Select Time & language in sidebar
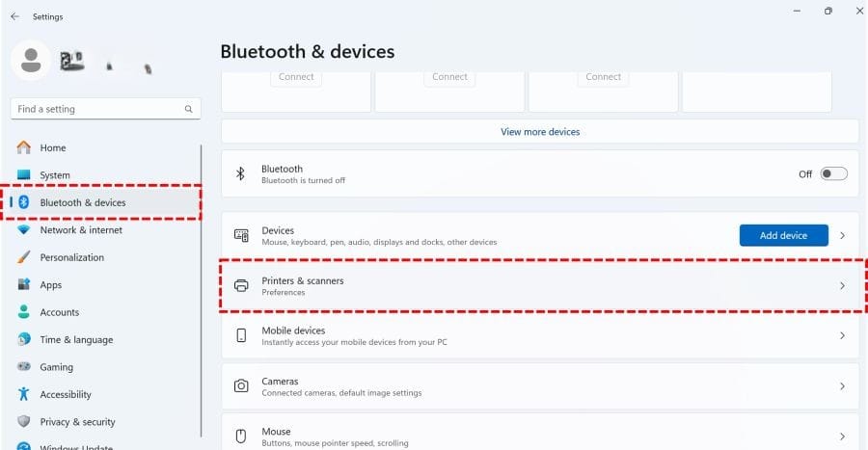868x450 pixels. 76,340
